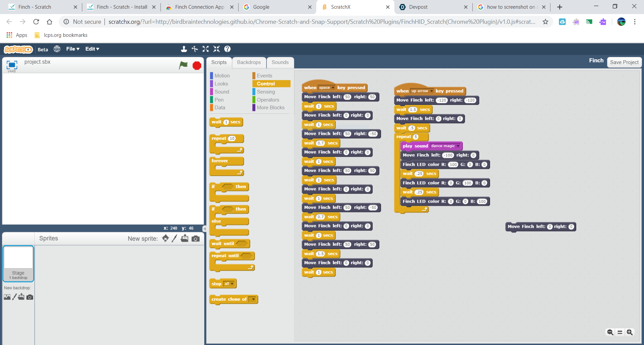Click the ScratchX logo
Viewport: 644px width, 345px height.
pos(18,49)
